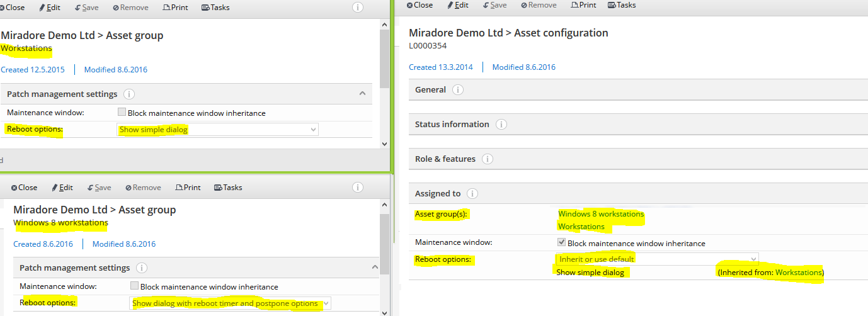Open Reboot options dropdown showing Show simple dialog
The image size is (868, 316).
point(218,129)
